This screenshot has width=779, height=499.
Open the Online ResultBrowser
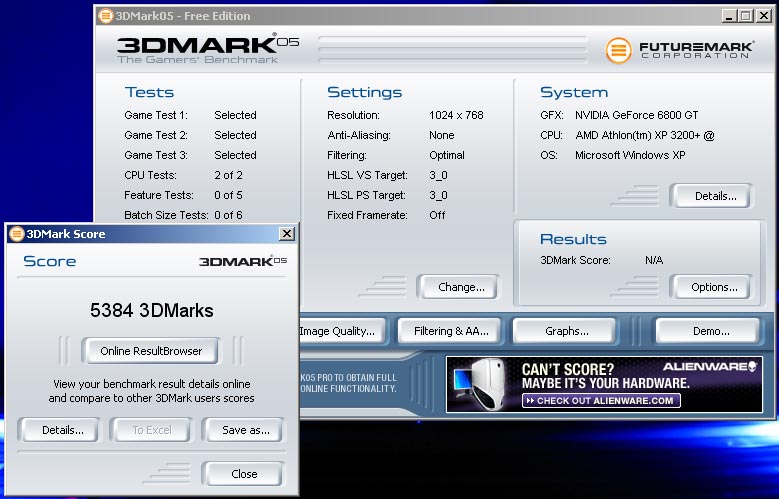pyautogui.click(x=151, y=351)
